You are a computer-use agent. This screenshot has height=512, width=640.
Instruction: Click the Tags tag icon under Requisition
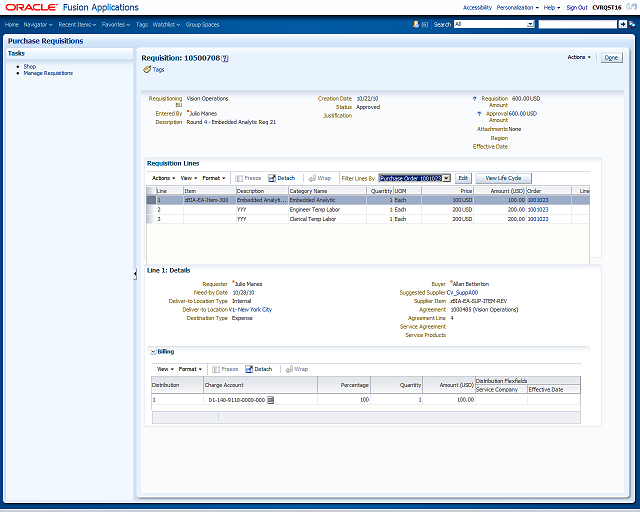pos(147,69)
